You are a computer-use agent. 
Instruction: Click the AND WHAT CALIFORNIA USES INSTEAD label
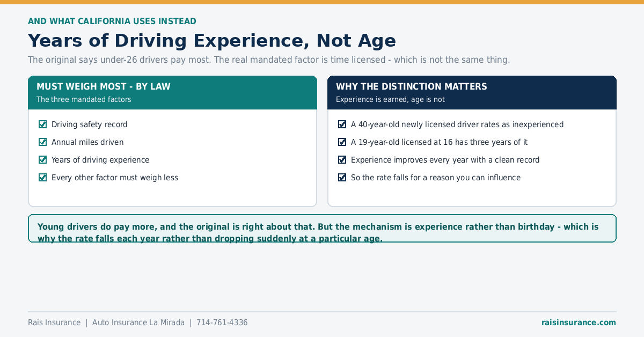(112, 21)
